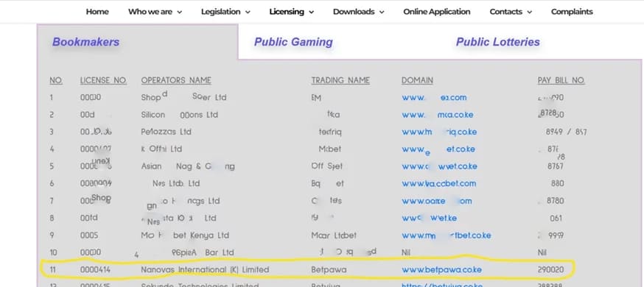The height and width of the screenshot is (287, 644).
Task: Open the Contacts menu label
Action: click(505, 12)
